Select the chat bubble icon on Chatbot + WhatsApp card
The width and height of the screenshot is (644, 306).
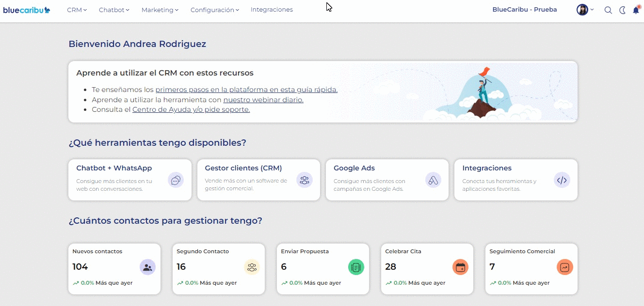(176, 180)
